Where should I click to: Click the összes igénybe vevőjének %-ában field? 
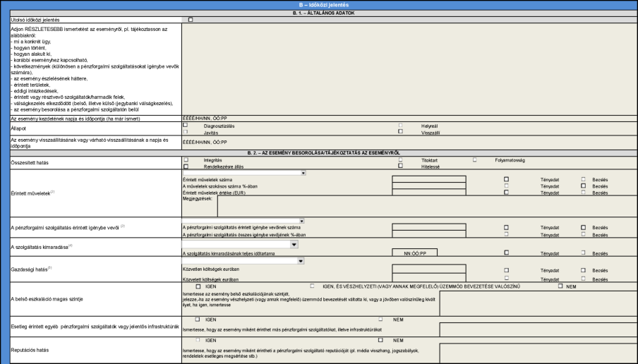429,234
